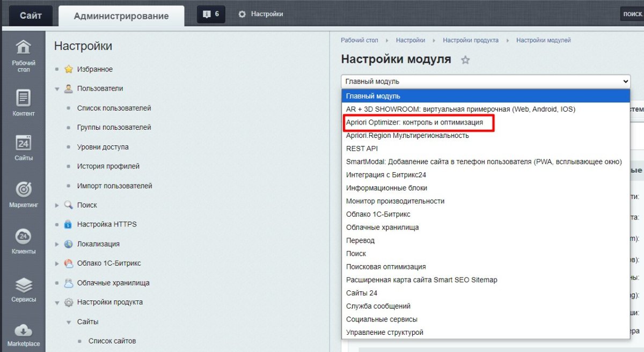Mark Настройки модуля page as favorite
The image size is (644, 352).
[465, 60]
